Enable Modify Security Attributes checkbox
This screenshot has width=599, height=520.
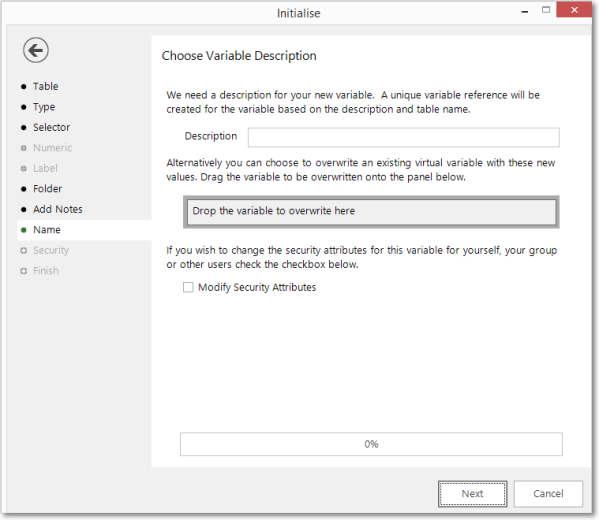click(x=188, y=287)
